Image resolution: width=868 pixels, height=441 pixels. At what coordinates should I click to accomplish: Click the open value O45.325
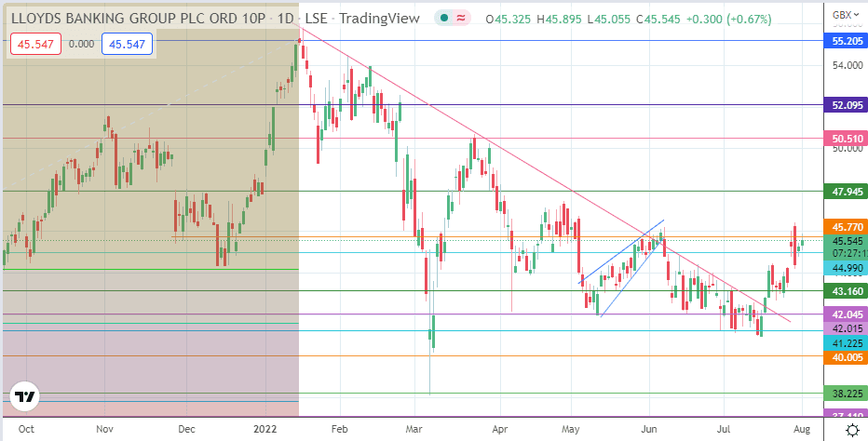coord(509,20)
